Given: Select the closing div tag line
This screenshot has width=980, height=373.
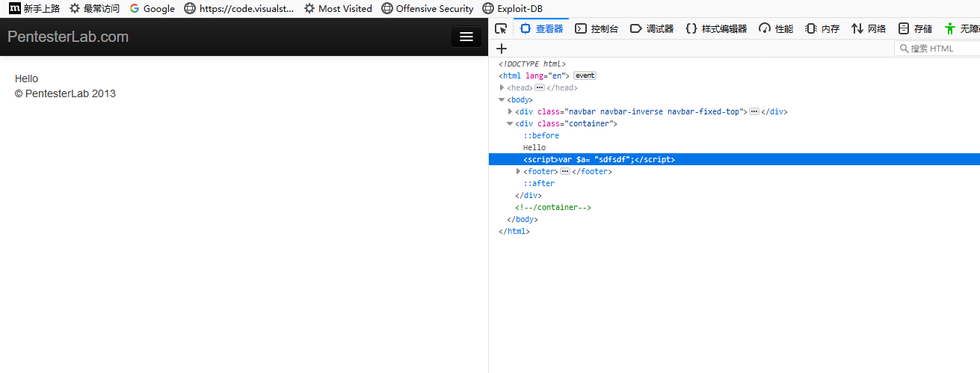Looking at the screenshot, I should (x=528, y=195).
